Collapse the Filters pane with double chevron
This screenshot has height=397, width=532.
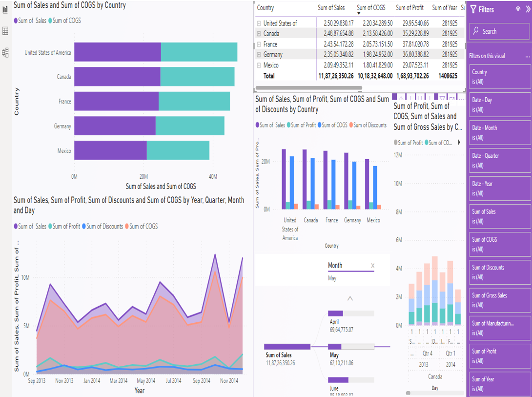[x=527, y=9]
